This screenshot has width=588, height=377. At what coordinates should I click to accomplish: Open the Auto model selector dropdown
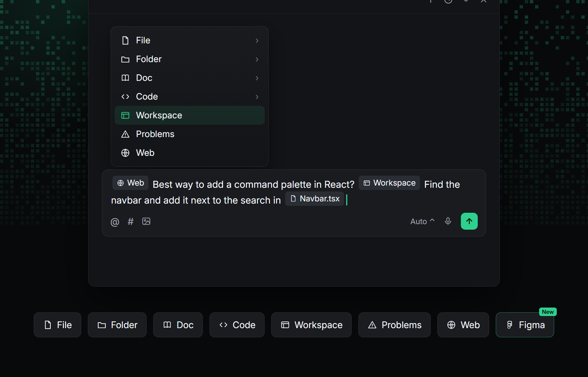(422, 221)
